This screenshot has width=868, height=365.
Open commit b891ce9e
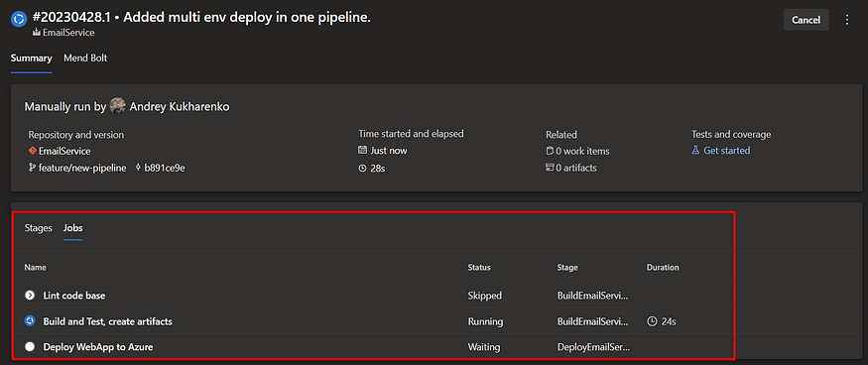[x=165, y=168]
